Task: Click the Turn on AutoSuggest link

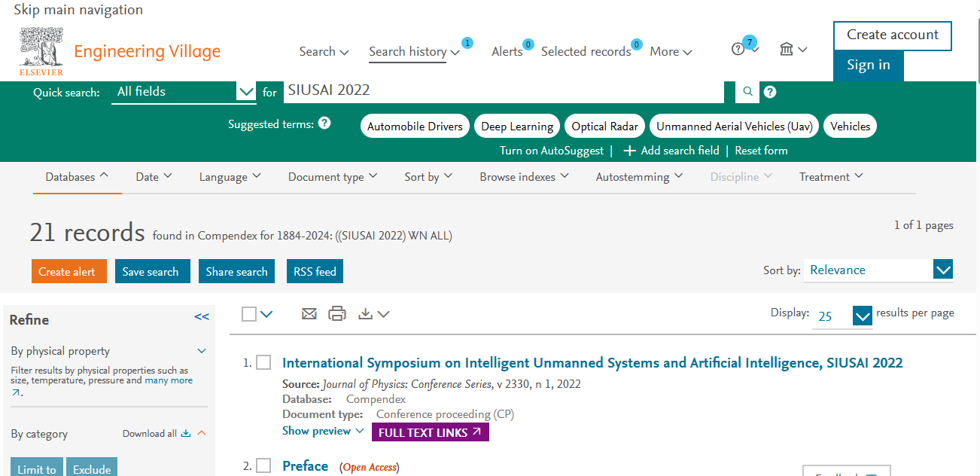Action: pos(552,151)
